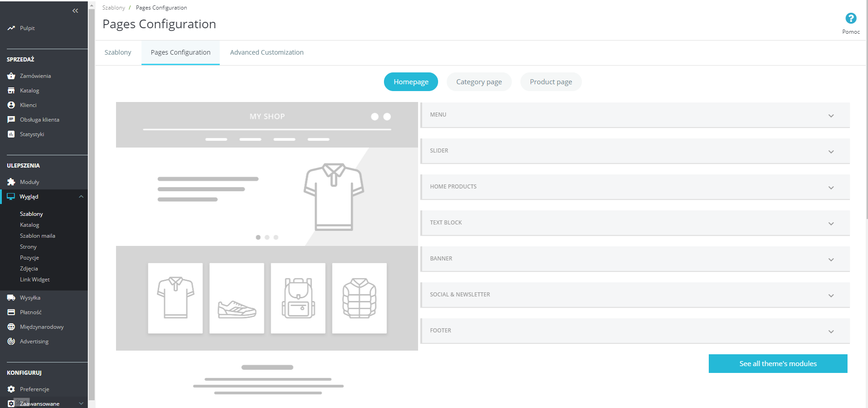
Task: Click the Zamówienia basket icon
Action: tap(11, 76)
